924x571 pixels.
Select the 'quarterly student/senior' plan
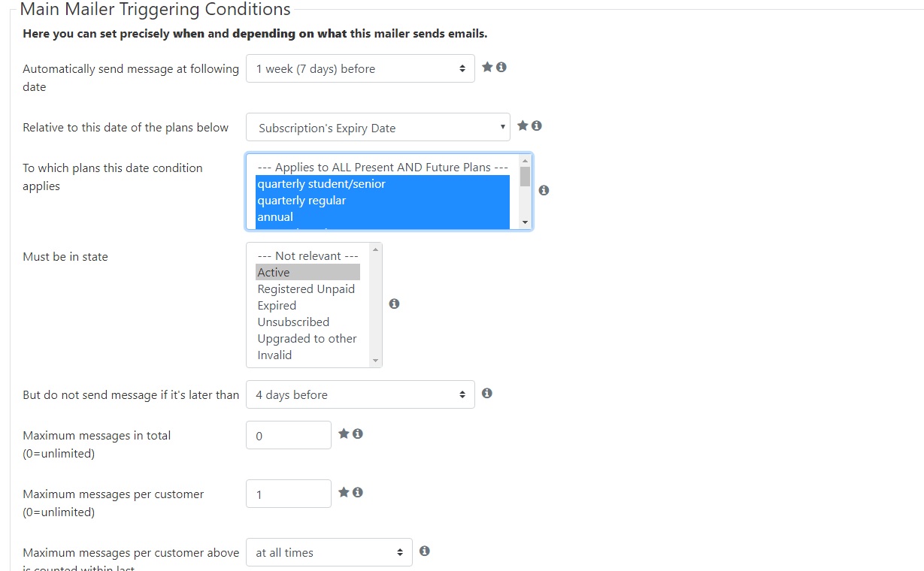tap(383, 183)
